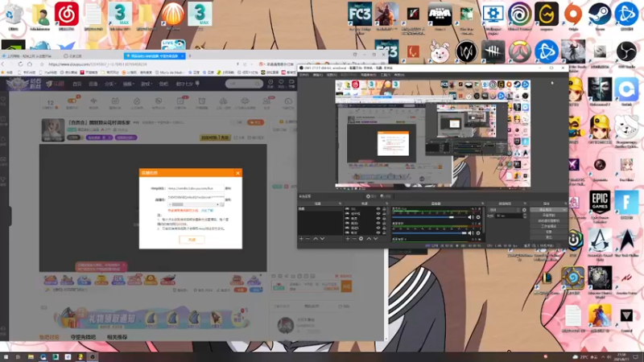Image resolution: width=644 pixels, height=362 pixels.
Task: Launch Ubisoft Connect from the desktop
Action: pyautogui.click(x=519, y=14)
